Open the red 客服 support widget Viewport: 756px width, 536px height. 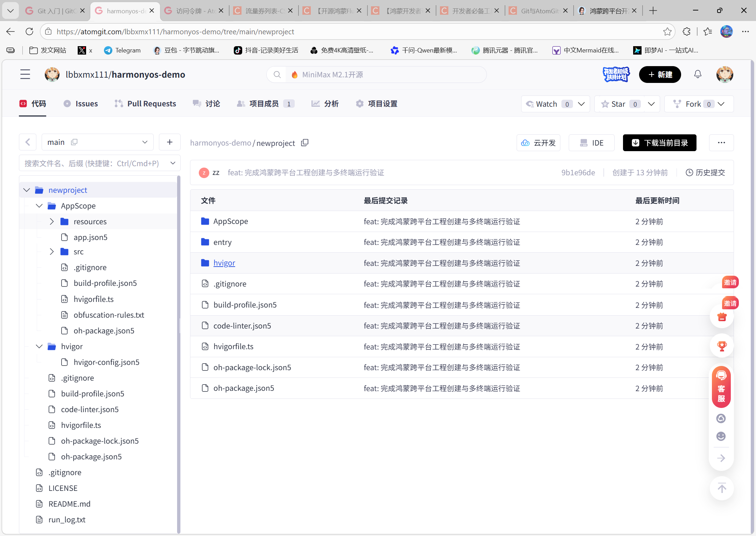[721, 387]
